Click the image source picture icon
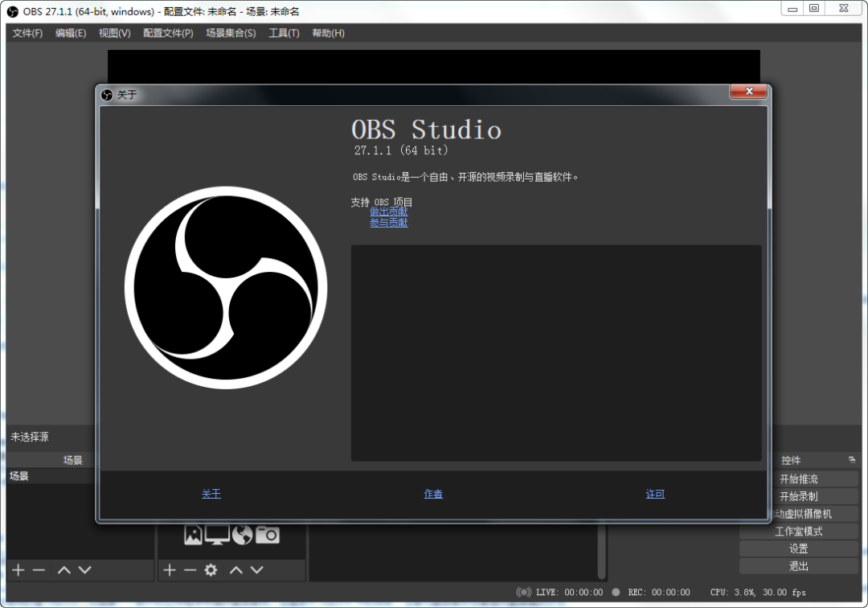 coord(193,534)
